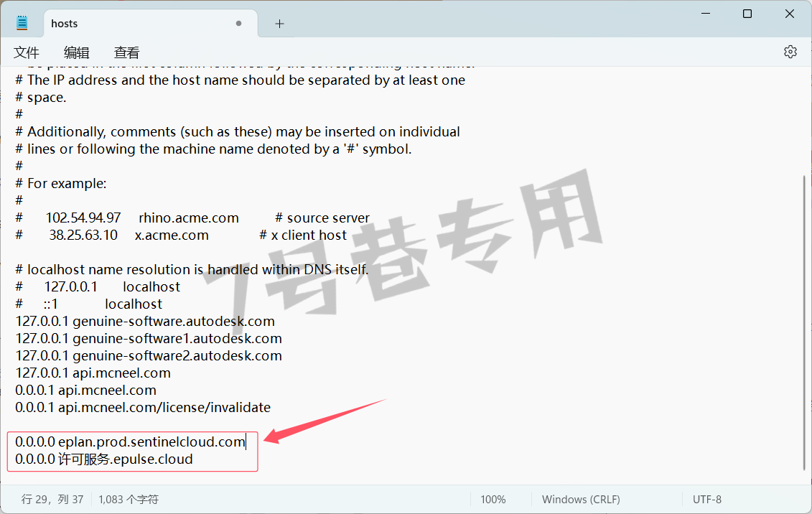
Task: Click the 行 29, 列 37 status indicator
Action: [x=52, y=500]
